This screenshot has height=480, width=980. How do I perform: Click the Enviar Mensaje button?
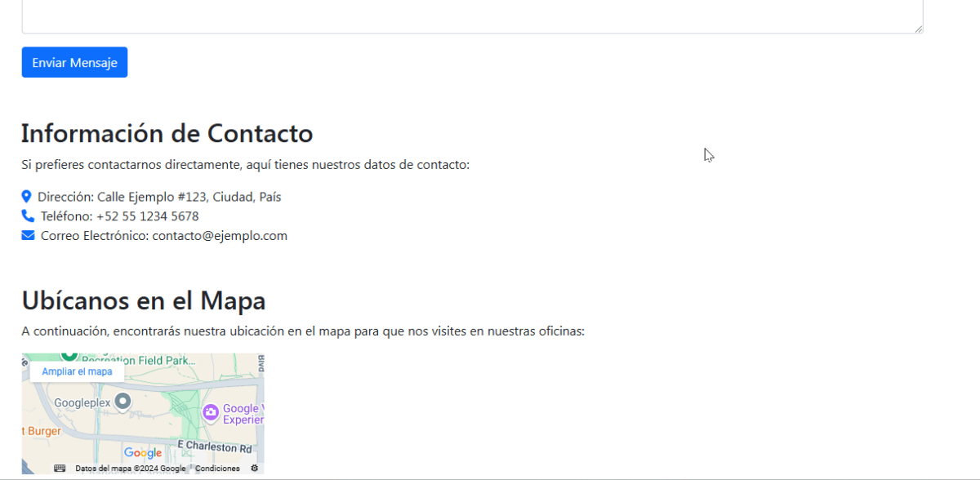(74, 63)
